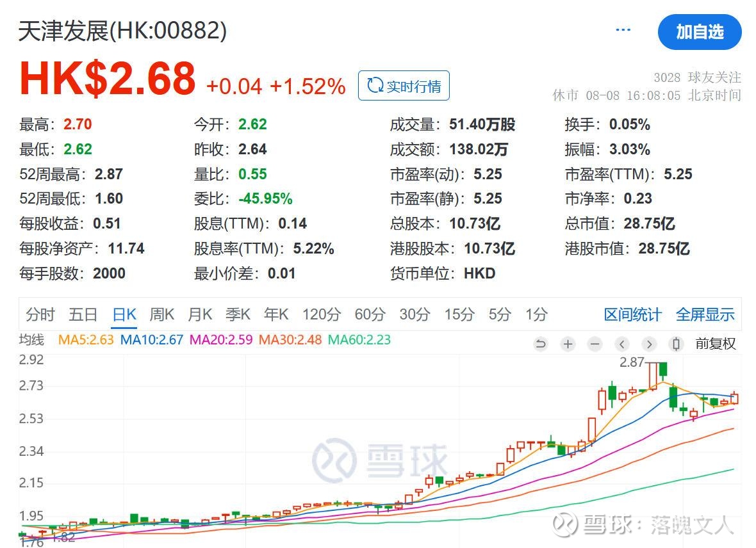
Task: Click the MA60:2.23 indicator label
Action: (359, 340)
